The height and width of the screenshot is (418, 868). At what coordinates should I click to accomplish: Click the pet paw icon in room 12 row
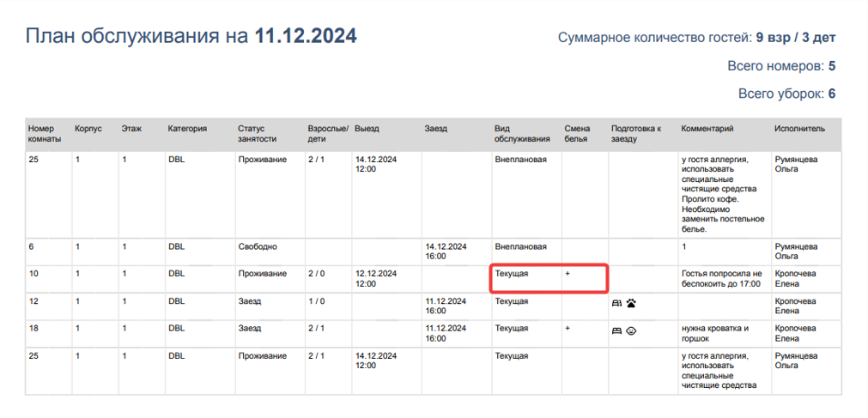pyautogui.click(x=632, y=303)
